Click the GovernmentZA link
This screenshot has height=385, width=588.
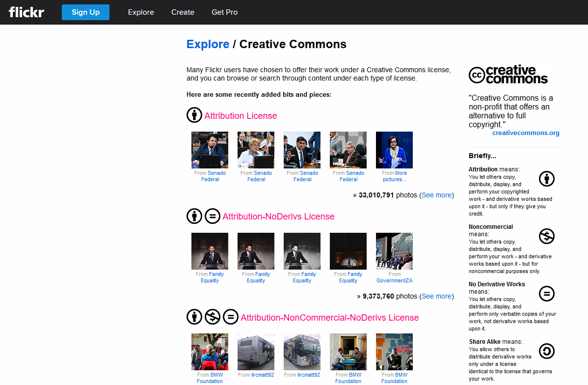[x=395, y=281]
